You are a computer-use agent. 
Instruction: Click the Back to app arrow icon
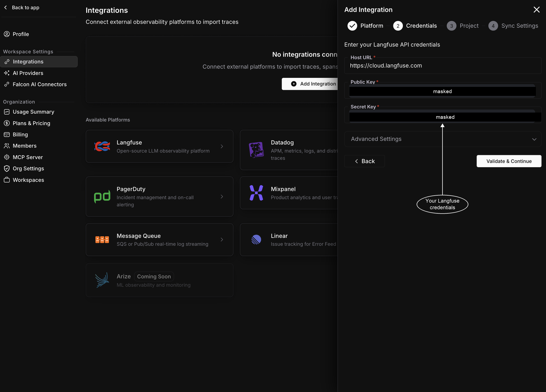point(5,7)
